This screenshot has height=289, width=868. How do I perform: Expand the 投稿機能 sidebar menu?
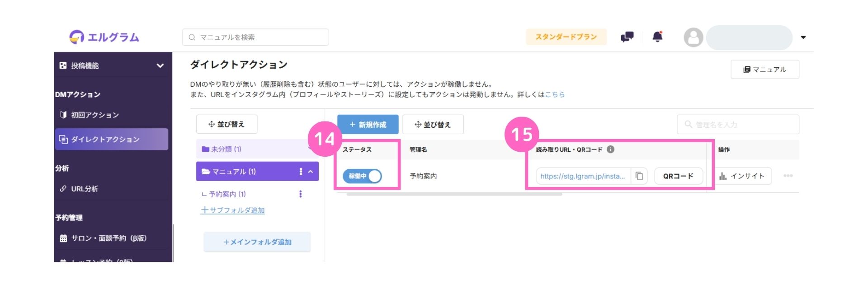click(111, 65)
